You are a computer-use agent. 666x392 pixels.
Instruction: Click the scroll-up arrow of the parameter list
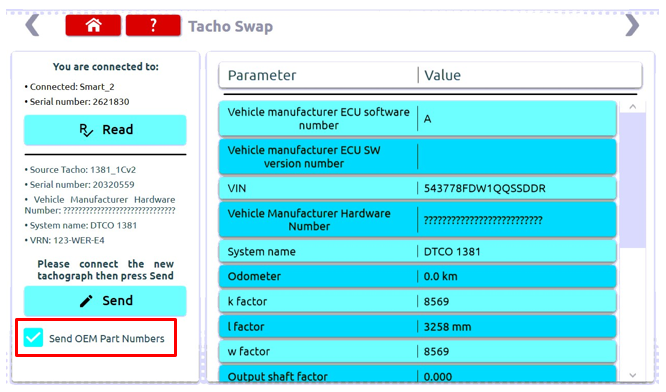(x=632, y=107)
